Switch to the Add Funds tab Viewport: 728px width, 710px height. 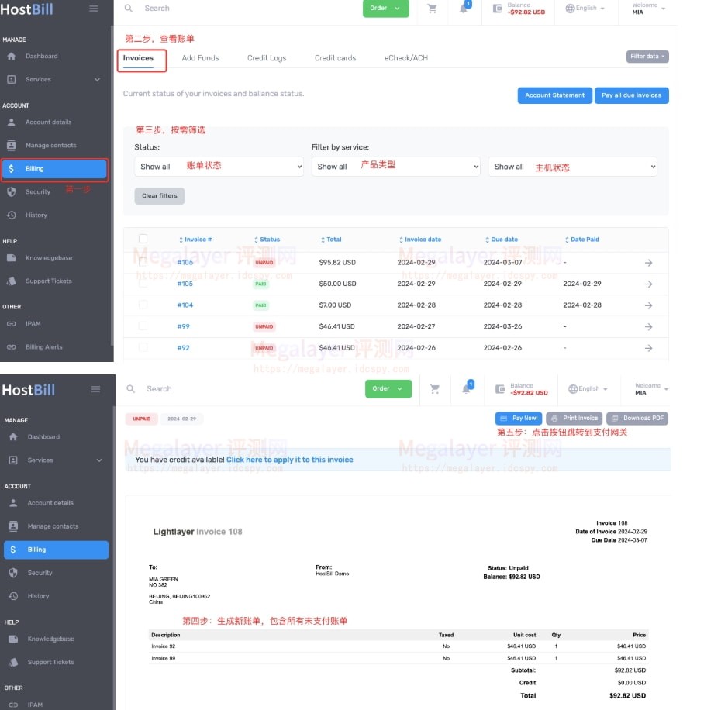[x=200, y=58]
